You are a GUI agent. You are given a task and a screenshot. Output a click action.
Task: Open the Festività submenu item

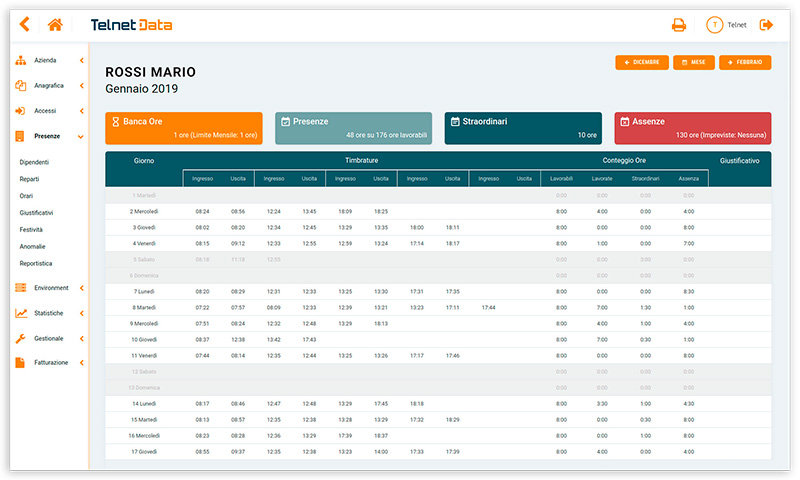coord(31,230)
